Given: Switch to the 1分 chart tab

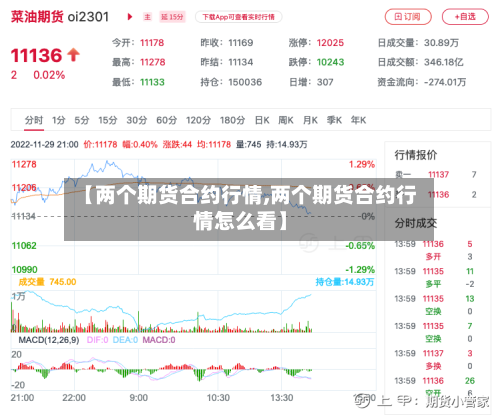Looking at the screenshot, I should tap(58, 120).
